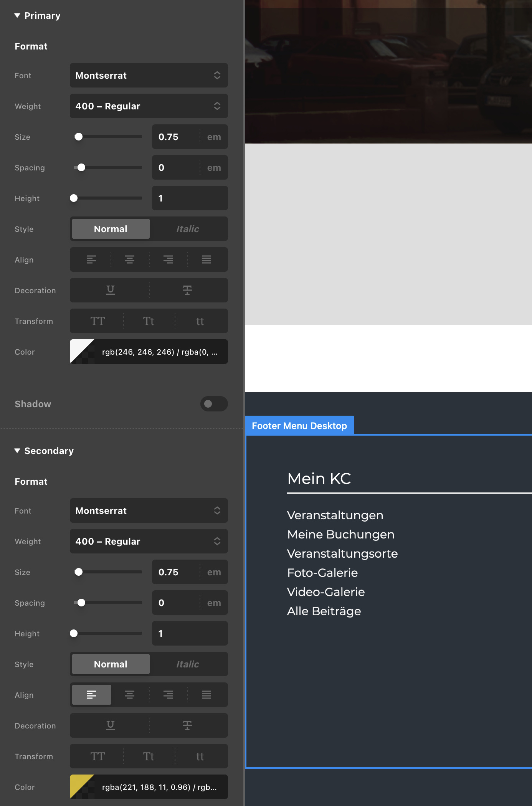Apply strikethrough decoration in Secondary section
Screen dimensions: 532x806
[187, 725]
